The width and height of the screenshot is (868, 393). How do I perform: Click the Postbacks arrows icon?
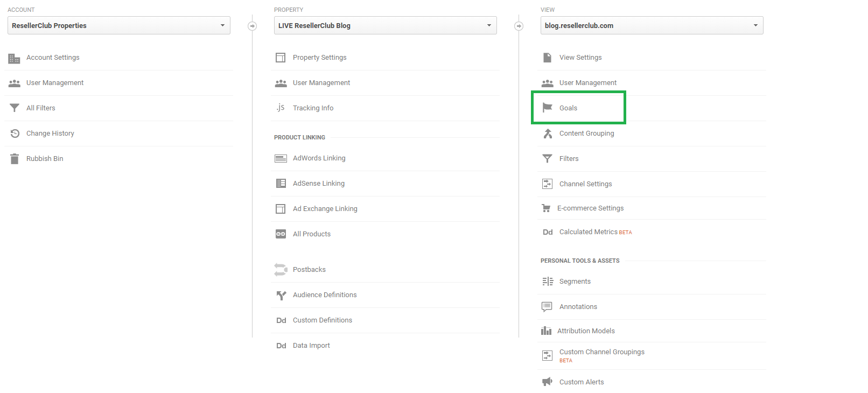[x=281, y=270]
